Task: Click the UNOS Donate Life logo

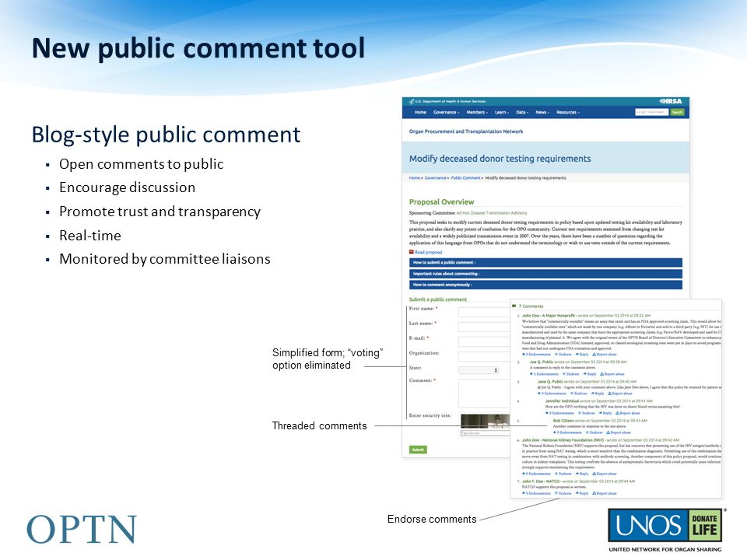Action: [665, 526]
